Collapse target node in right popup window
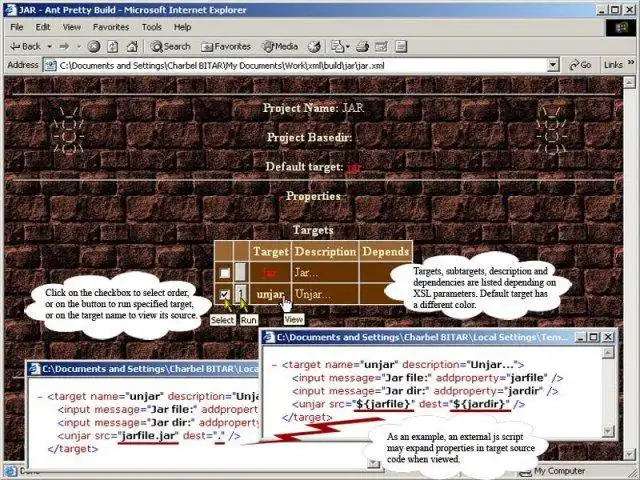The height and width of the screenshot is (480, 640). [x=275, y=365]
